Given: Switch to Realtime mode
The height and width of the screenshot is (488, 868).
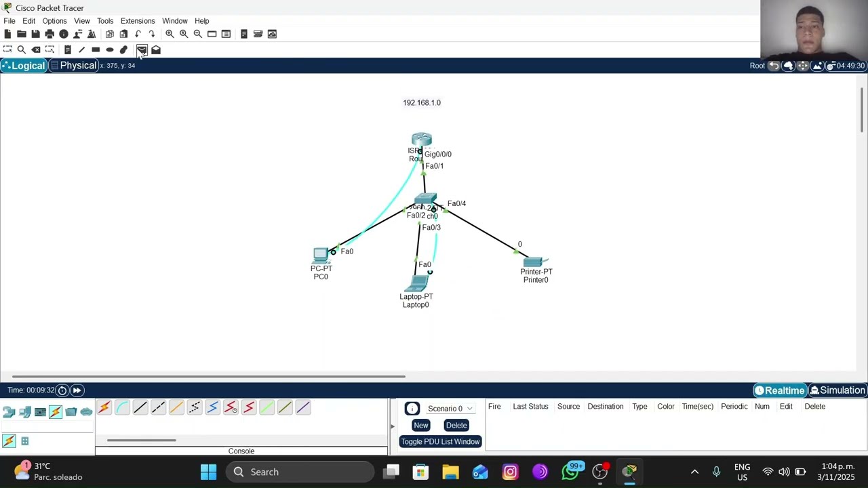Looking at the screenshot, I should pyautogui.click(x=780, y=390).
